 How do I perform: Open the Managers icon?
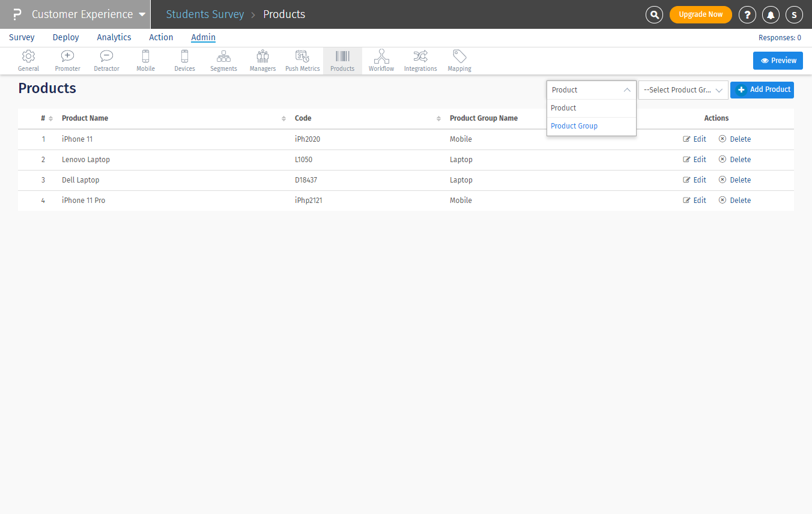tap(262, 57)
